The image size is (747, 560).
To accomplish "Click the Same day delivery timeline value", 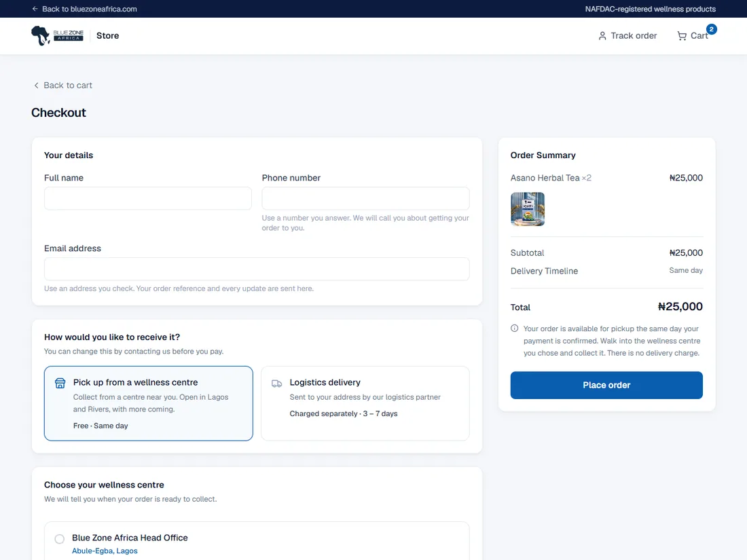I will pos(686,270).
